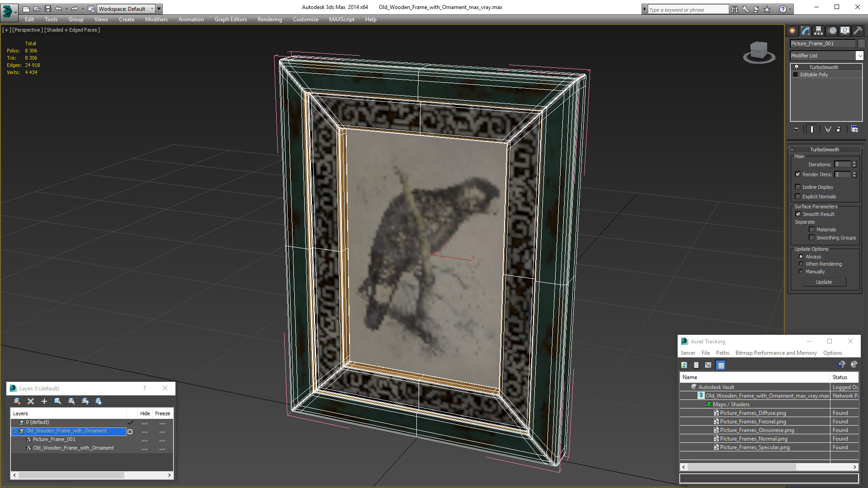Open the Motion command panel tab
This screenshot has width=868, height=488.
pyautogui.click(x=832, y=31)
